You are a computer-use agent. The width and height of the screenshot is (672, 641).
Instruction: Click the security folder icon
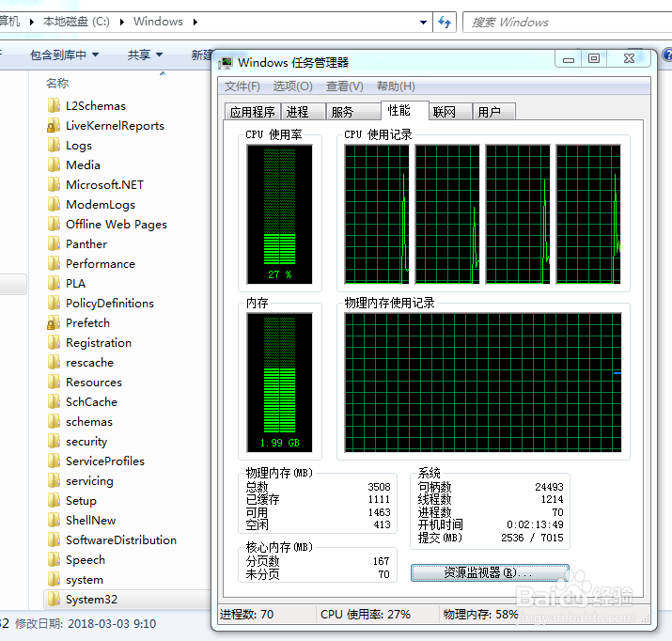(x=54, y=441)
